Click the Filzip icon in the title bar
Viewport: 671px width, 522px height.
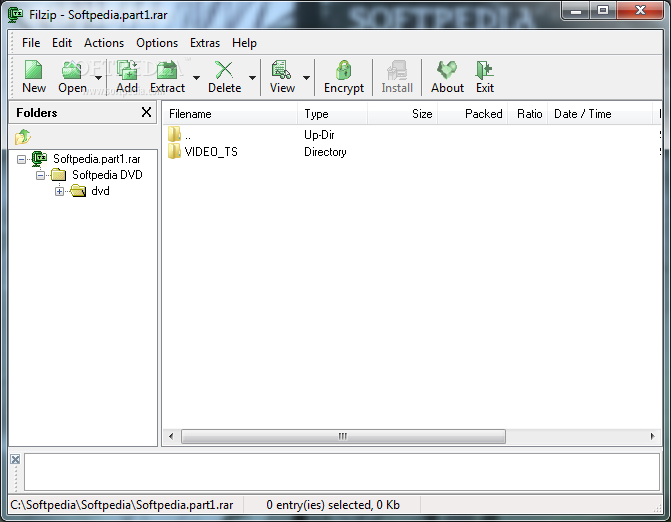coord(16,14)
